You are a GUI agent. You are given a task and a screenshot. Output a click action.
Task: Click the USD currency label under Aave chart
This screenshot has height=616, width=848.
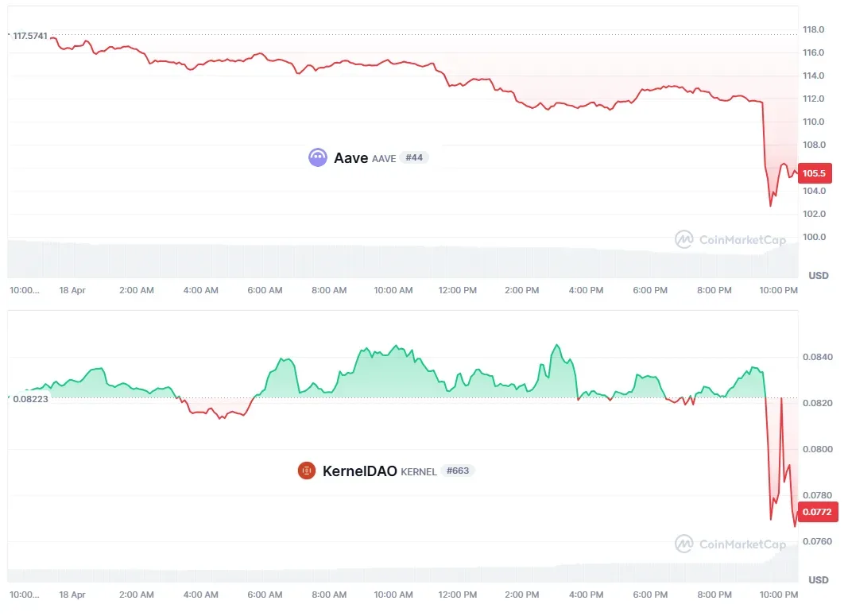(x=819, y=276)
